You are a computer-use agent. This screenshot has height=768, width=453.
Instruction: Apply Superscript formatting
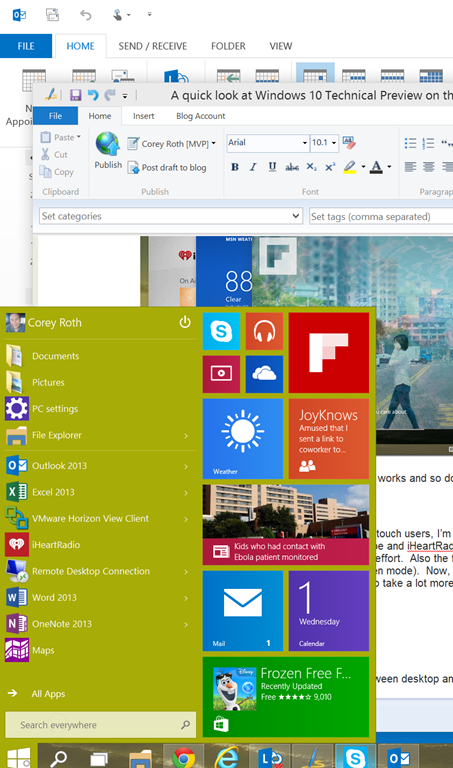tap(330, 167)
